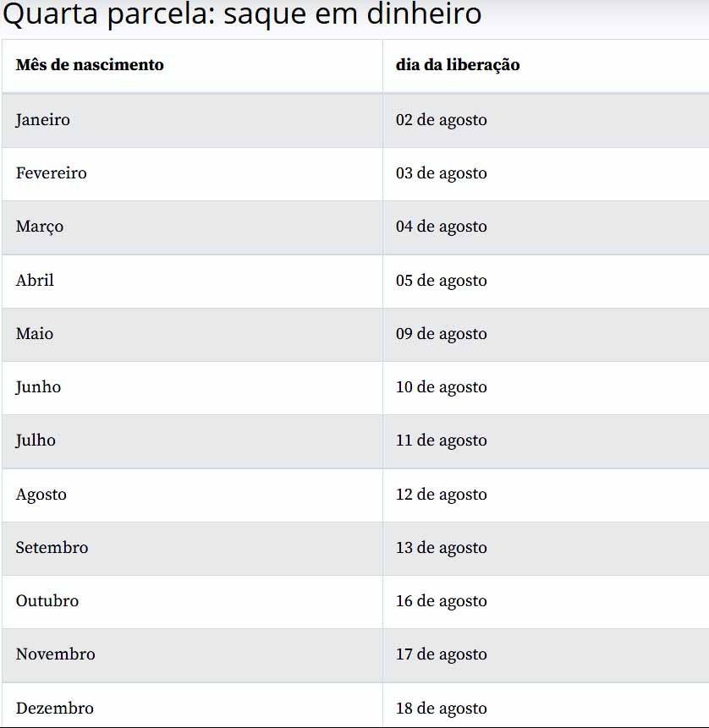Select the Julho month cell
Viewport: 709px width, 728px height.
click(36, 441)
